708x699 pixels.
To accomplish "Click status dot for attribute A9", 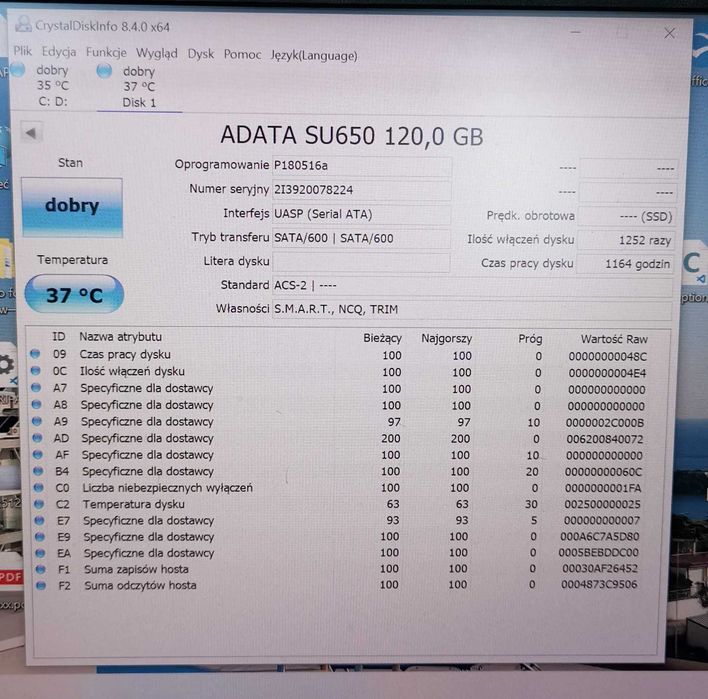I will [37, 421].
